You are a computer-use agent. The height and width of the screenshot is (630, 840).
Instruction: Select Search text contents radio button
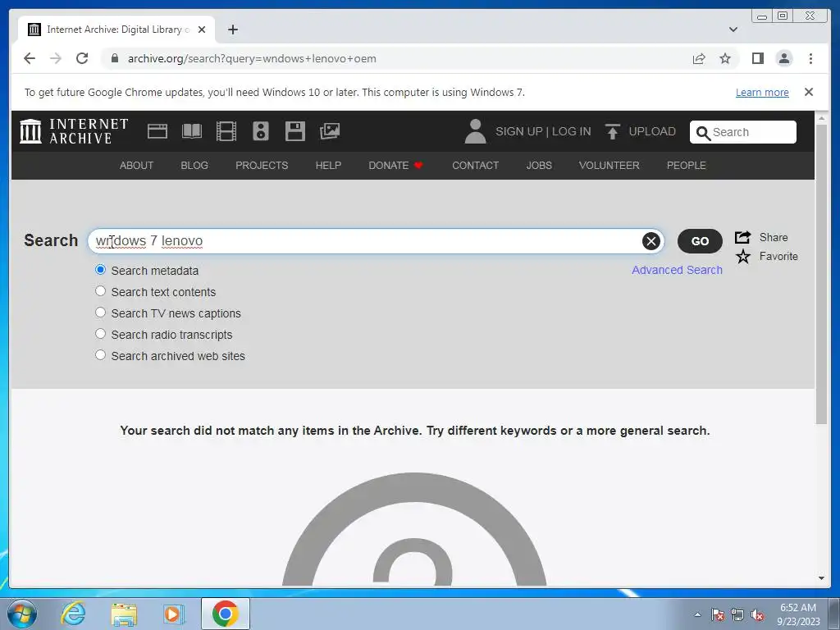coord(100,291)
